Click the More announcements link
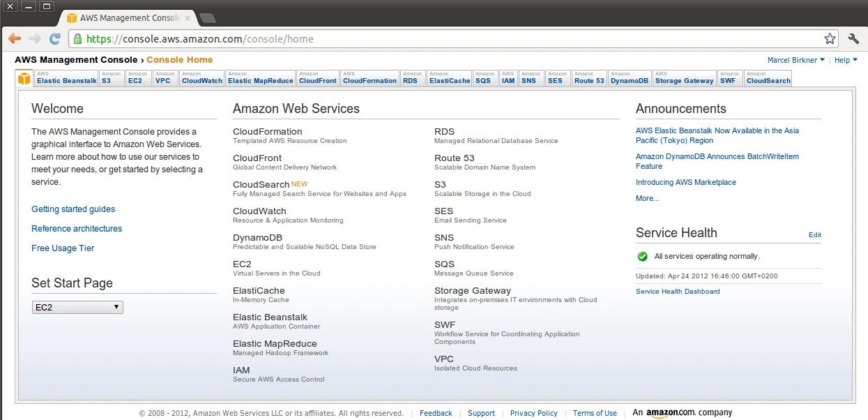Image resolution: width=868 pixels, height=420 pixels. (648, 198)
